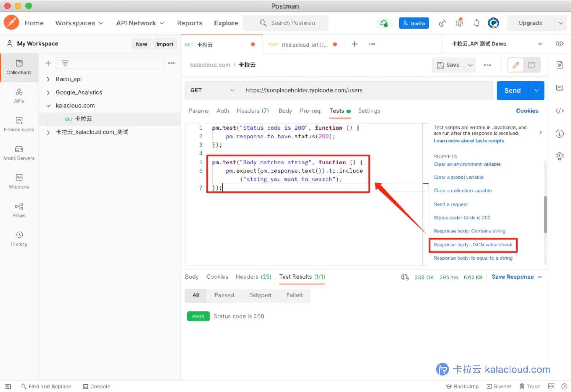The image size is (571, 392).
Task: Open Save options dropdown arrow
Action: pyautogui.click(x=470, y=65)
